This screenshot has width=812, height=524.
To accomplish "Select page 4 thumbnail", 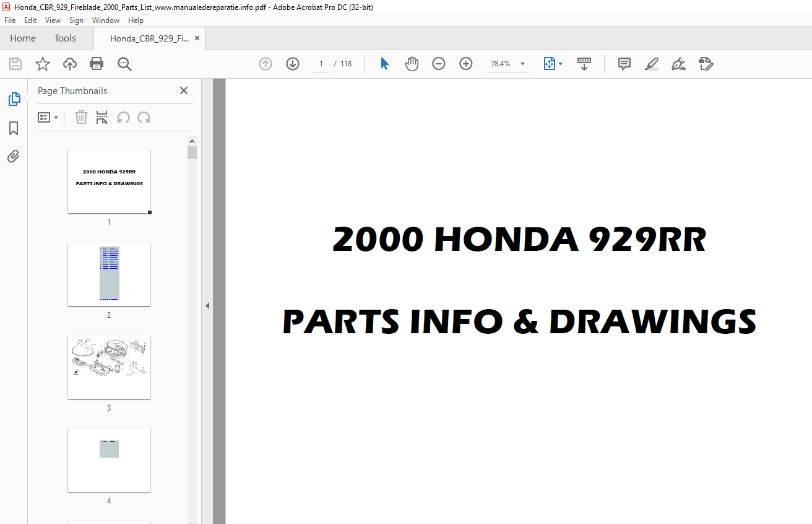I will pos(109,460).
